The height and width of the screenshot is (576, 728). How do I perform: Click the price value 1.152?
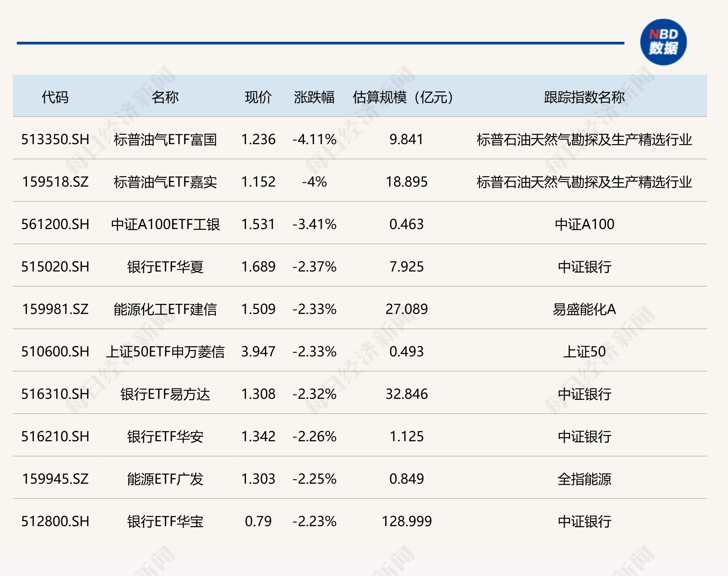(258, 182)
